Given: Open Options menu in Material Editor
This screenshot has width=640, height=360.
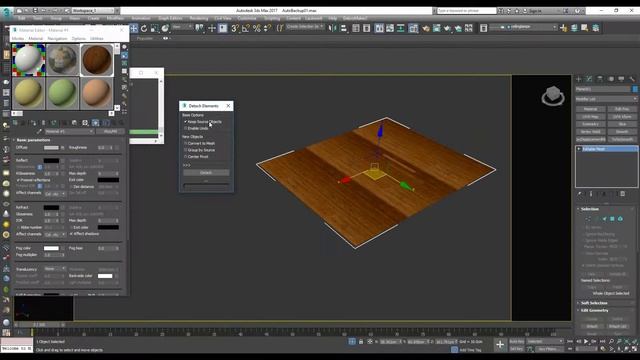Looking at the screenshot, I should pos(78,38).
